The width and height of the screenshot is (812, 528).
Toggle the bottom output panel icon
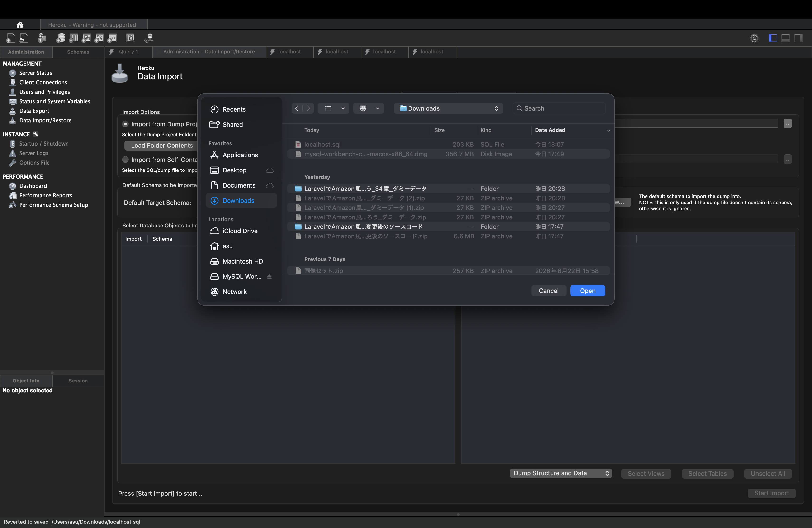pos(786,38)
